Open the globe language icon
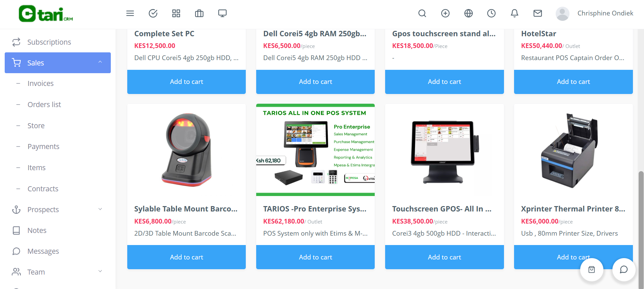Viewport: 644px width, 289px height. coord(468,13)
